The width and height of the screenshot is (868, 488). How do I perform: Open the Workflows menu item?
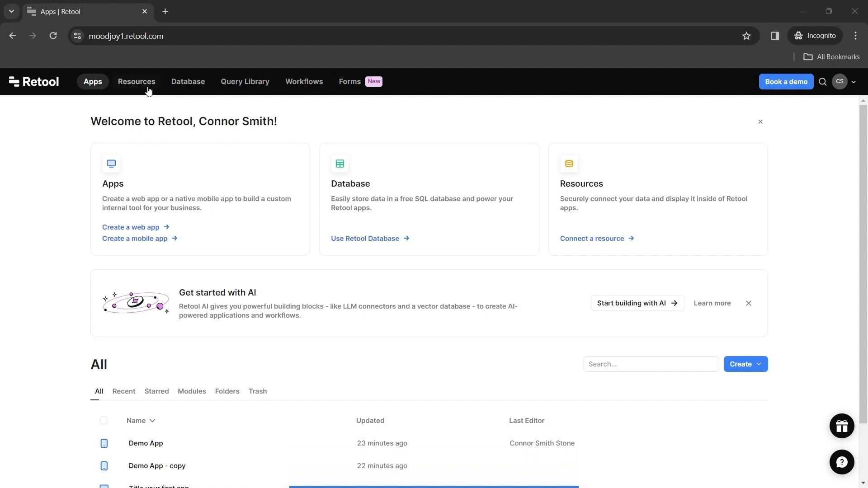pyautogui.click(x=304, y=81)
